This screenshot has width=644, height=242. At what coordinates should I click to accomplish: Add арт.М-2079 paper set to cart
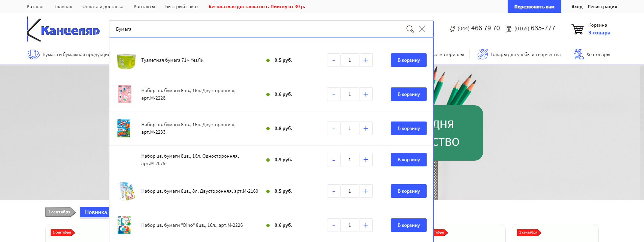point(408,160)
